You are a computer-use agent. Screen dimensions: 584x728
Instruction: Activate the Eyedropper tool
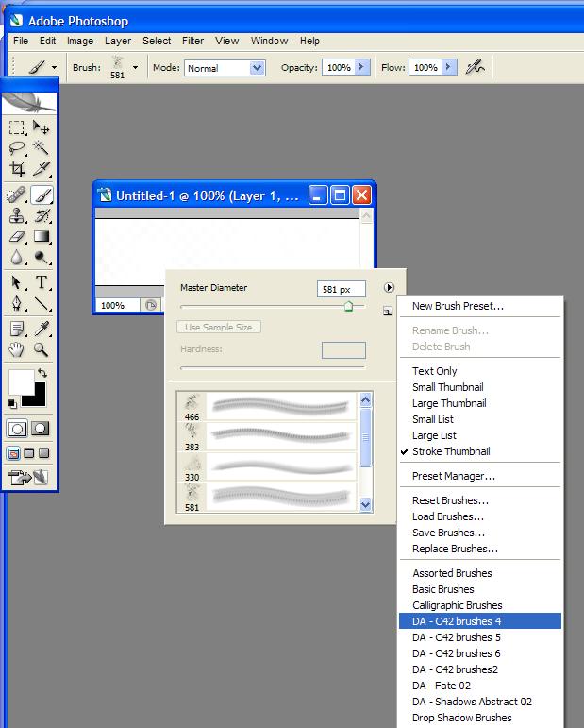click(x=42, y=329)
